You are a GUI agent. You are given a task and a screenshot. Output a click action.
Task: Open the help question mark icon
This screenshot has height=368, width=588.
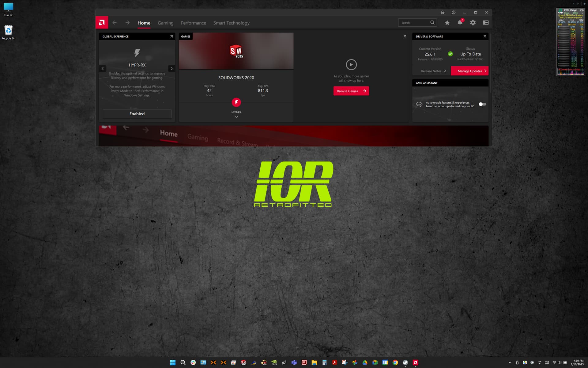point(454,13)
